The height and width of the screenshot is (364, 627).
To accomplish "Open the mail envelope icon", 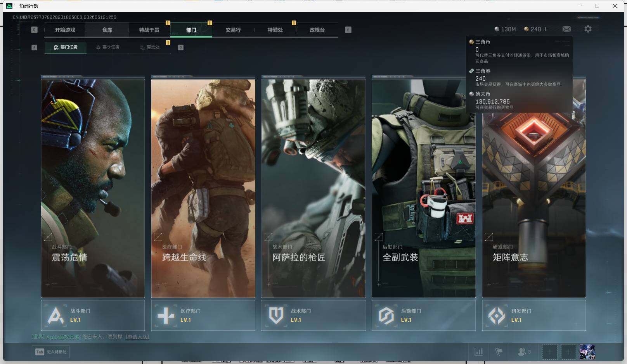I will [x=566, y=29].
